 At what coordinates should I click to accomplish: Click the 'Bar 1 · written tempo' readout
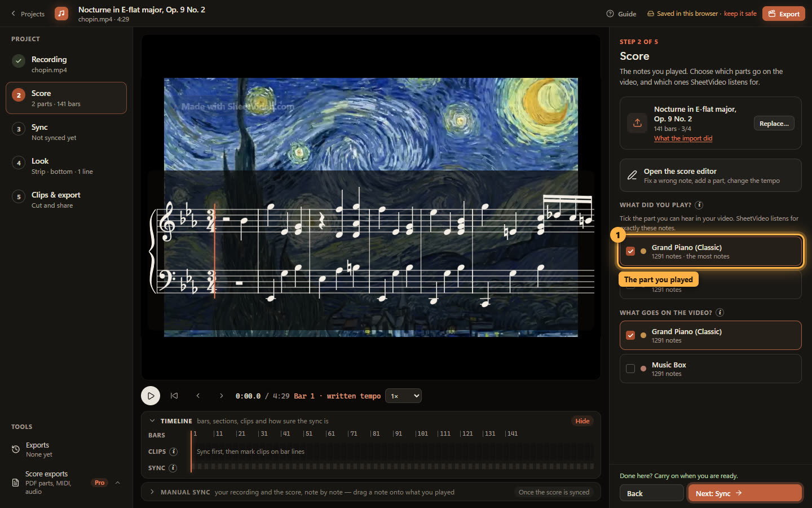point(337,396)
